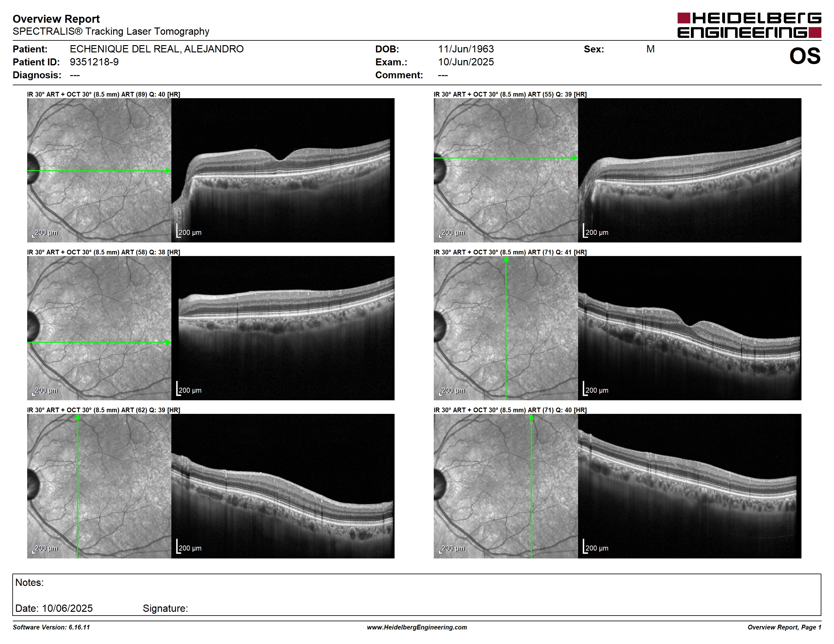Image resolution: width=834 pixels, height=644 pixels.
Task: Open the OCT B-scan with foveal pit, ART (89)
Action: 283,170
